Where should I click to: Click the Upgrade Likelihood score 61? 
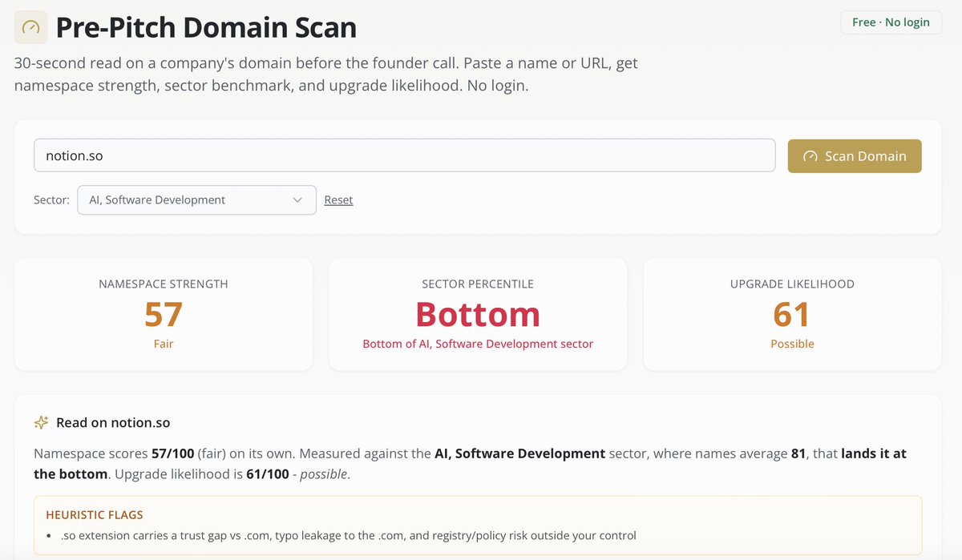[x=792, y=314]
